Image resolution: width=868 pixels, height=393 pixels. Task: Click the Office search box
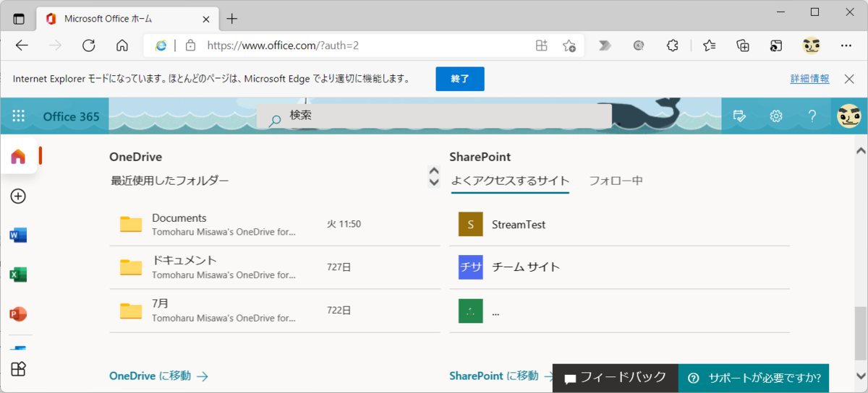(434, 116)
